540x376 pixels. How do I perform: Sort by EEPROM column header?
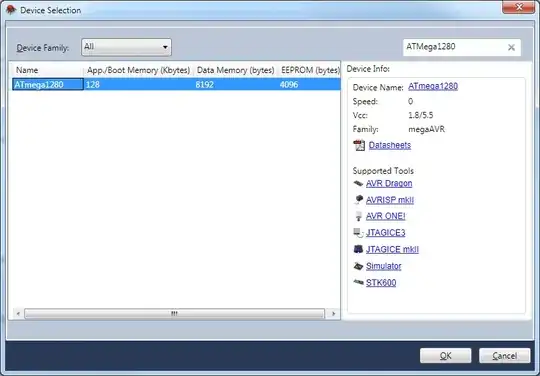[309, 70]
